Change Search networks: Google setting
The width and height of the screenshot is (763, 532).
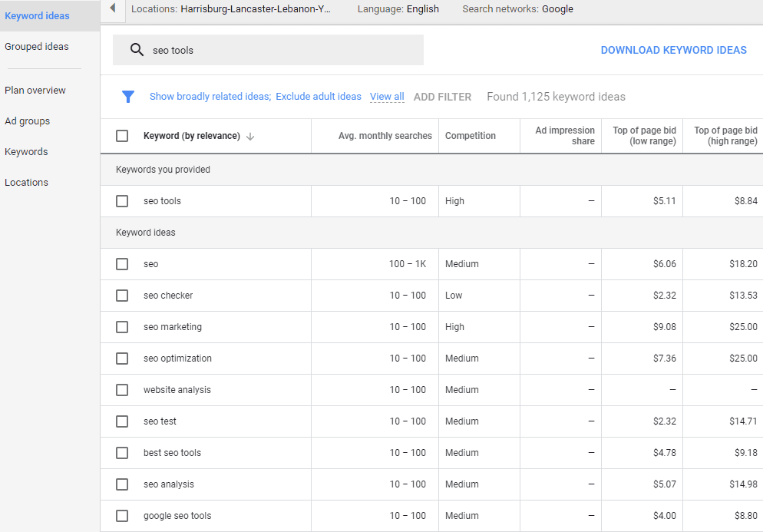tap(517, 8)
